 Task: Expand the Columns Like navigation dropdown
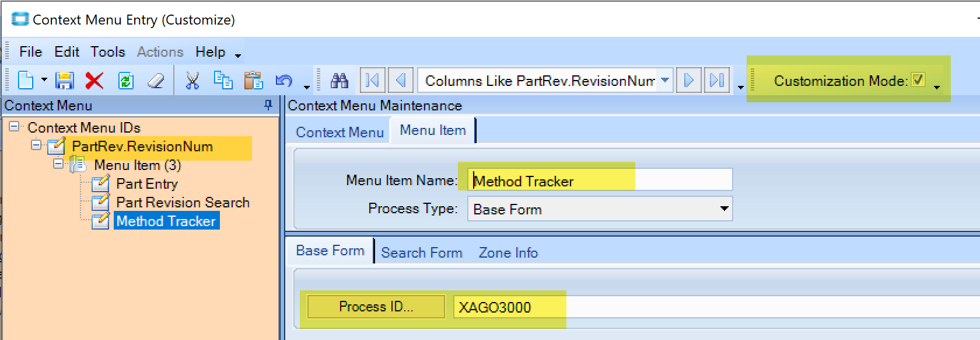pyautogui.click(x=665, y=81)
